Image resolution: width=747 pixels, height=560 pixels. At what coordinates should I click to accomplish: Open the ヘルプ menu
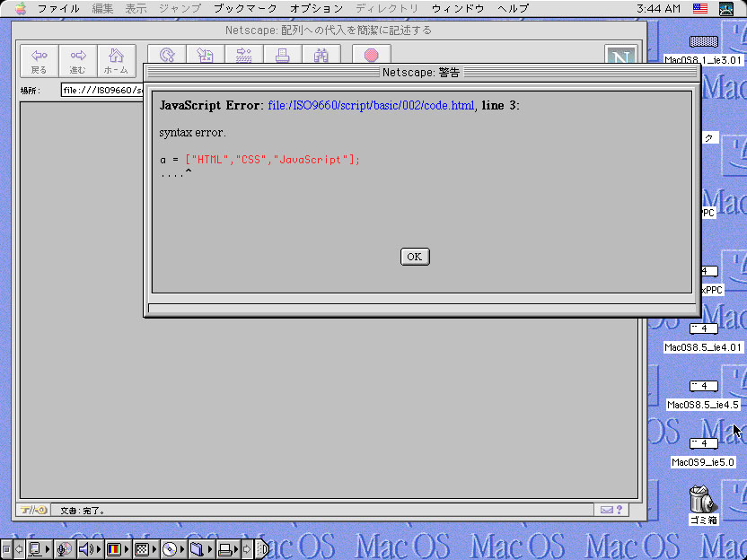click(x=513, y=9)
